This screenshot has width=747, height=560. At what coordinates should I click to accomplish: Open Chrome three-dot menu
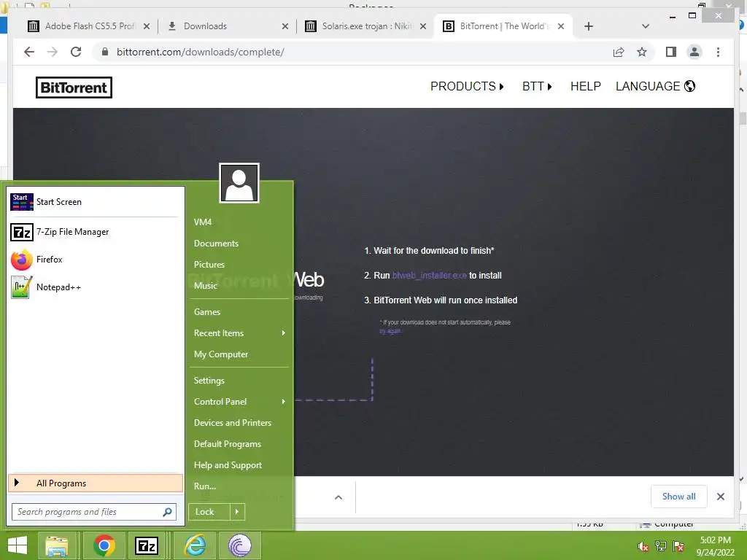coord(718,52)
